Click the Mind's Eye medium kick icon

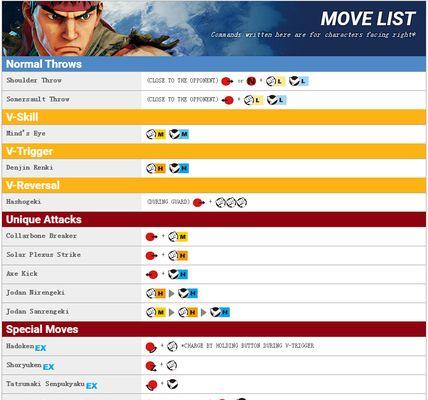point(179,134)
